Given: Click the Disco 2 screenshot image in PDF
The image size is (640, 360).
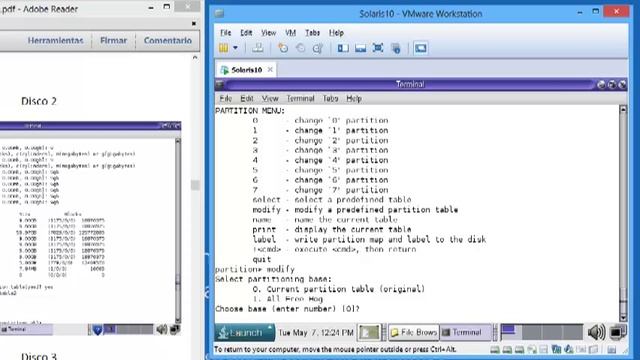Looking at the screenshot, I should (x=90, y=229).
